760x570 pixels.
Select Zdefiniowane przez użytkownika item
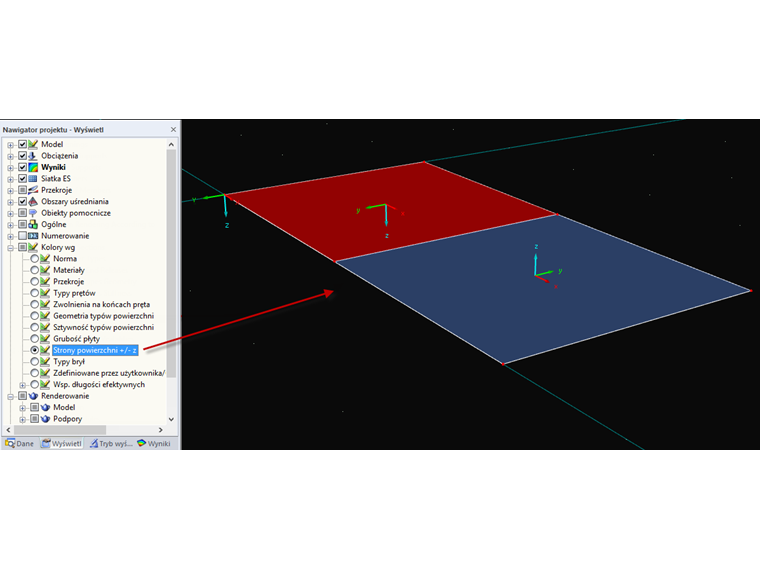109,373
